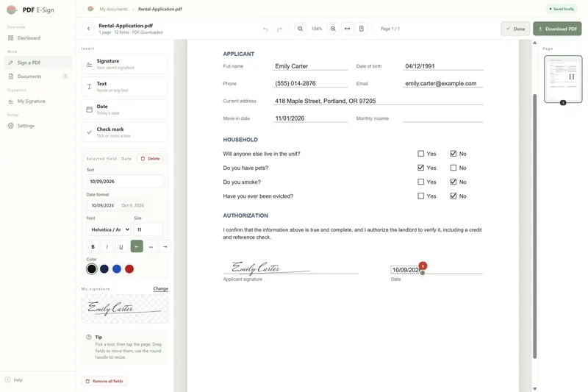Screen dimensions: 588x392
Task: Insert a Signature field
Action: click(125, 64)
